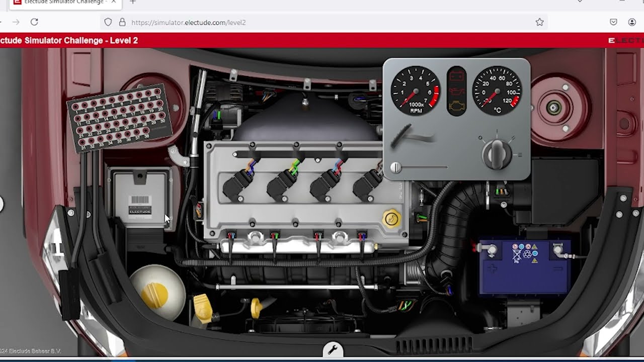Probe breakout box pin 30
The width and height of the screenshot is (644, 362).
(x=162, y=115)
